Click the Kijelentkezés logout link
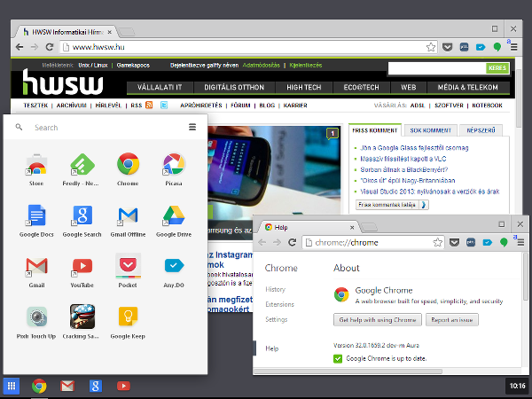The image size is (532, 399). click(306, 65)
